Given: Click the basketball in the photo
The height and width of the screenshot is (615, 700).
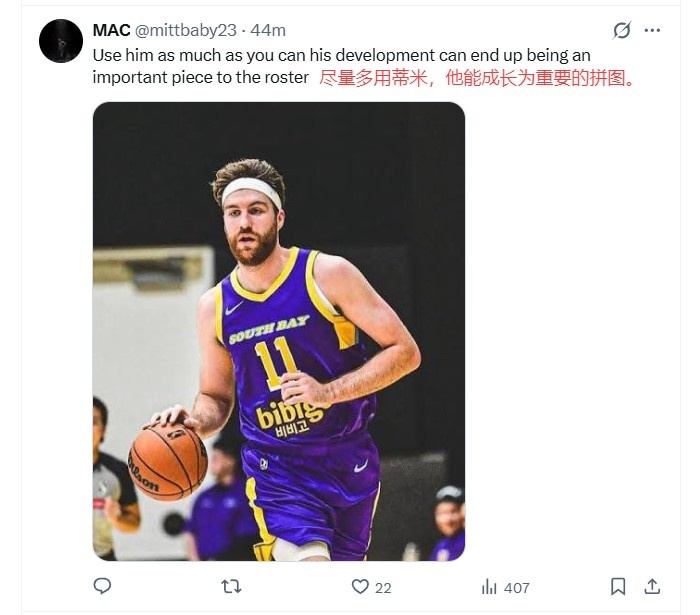Looking at the screenshot, I should [167, 461].
